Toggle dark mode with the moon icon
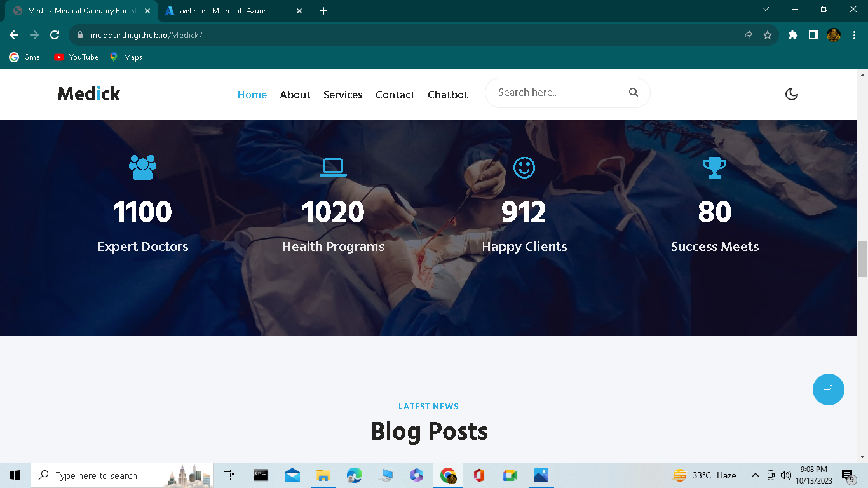 click(791, 93)
